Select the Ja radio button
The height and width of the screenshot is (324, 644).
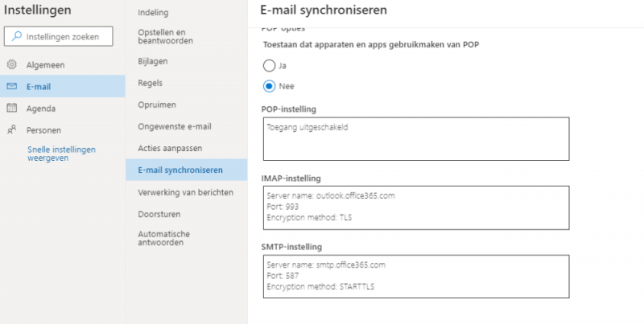click(x=270, y=66)
